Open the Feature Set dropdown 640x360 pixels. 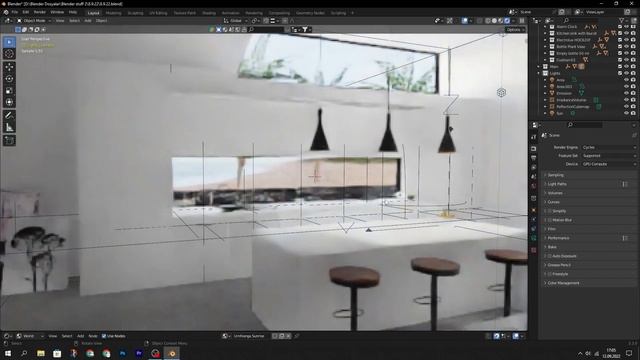click(x=609, y=156)
